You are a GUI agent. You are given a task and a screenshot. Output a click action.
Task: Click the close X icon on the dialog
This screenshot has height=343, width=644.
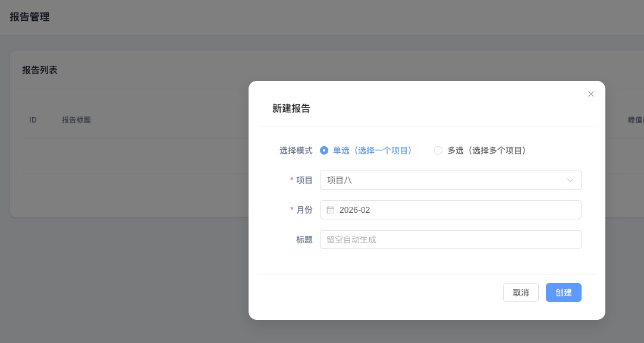pos(591,94)
